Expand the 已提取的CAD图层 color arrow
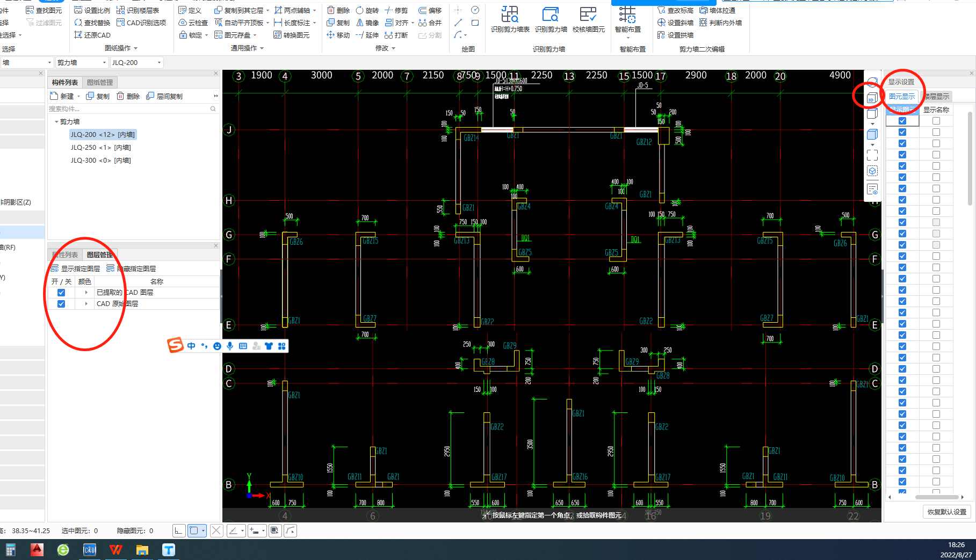The height and width of the screenshot is (560, 976). (x=86, y=293)
